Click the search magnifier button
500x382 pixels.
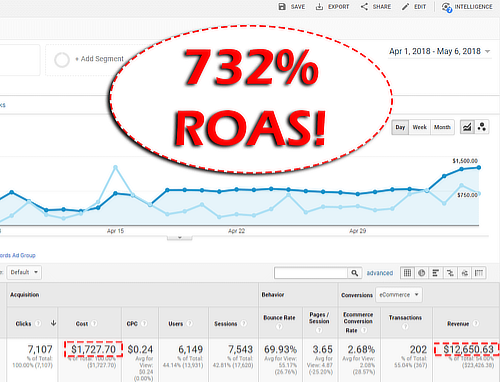click(355, 273)
